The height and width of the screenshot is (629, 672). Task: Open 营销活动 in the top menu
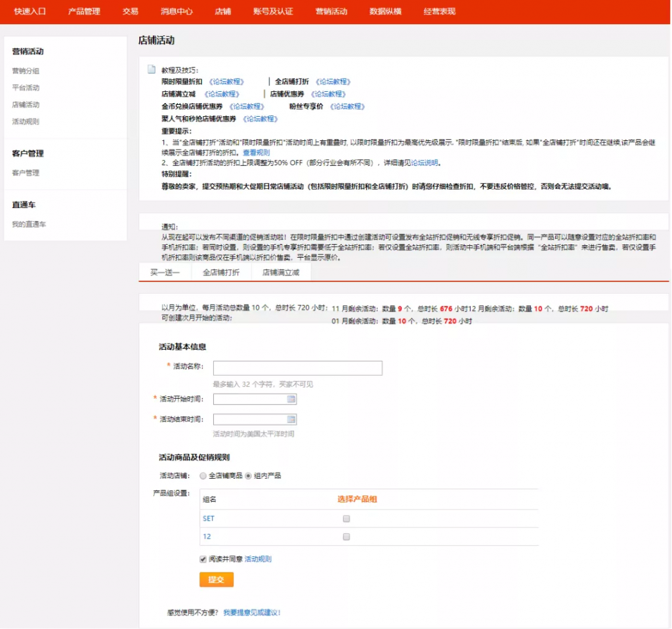(331, 12)
